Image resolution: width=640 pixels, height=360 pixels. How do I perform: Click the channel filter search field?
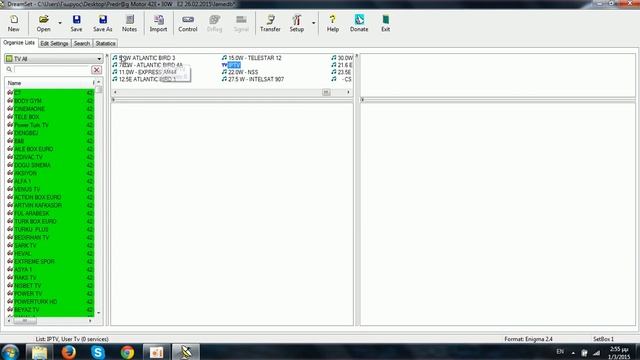coord(52,70)
